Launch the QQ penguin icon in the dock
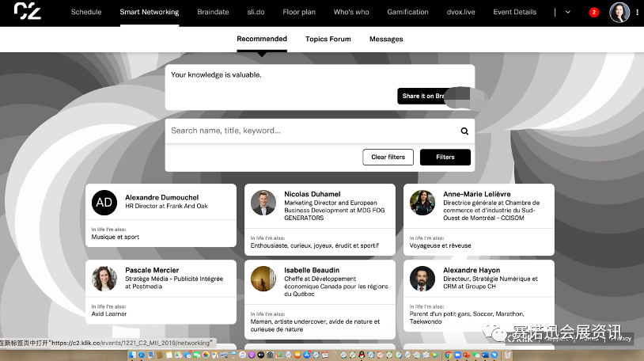 point(362,355)
